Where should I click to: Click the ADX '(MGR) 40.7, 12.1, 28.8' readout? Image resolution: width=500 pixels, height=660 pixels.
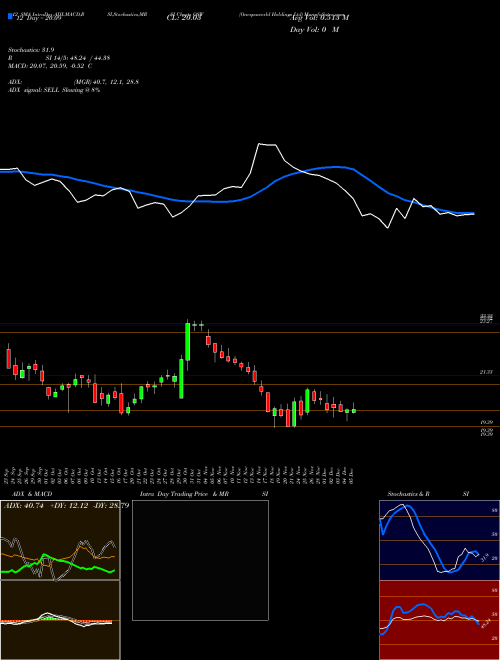click(106, 82)
